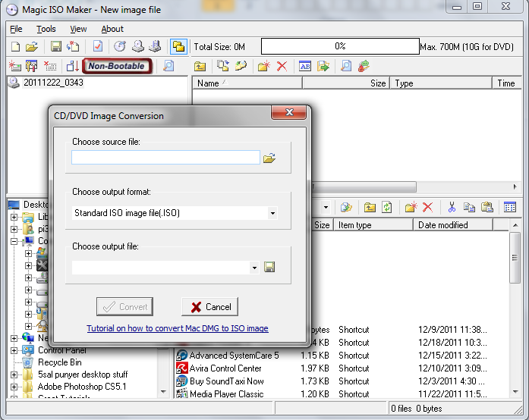The width and height of the screenshot is (529, 420).
Task: Close the CD/DVD Image Conversion dialog
Action: point(289,112)
